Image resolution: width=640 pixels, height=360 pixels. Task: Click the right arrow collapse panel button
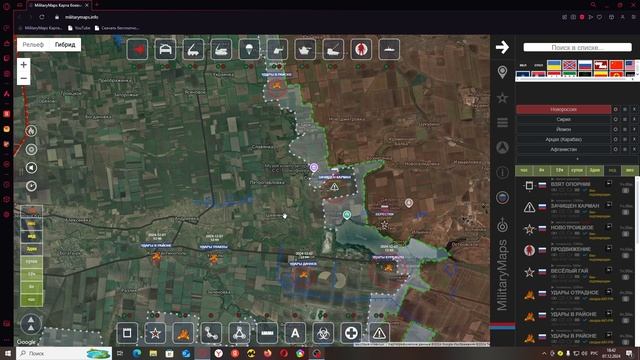pos(502,47)
